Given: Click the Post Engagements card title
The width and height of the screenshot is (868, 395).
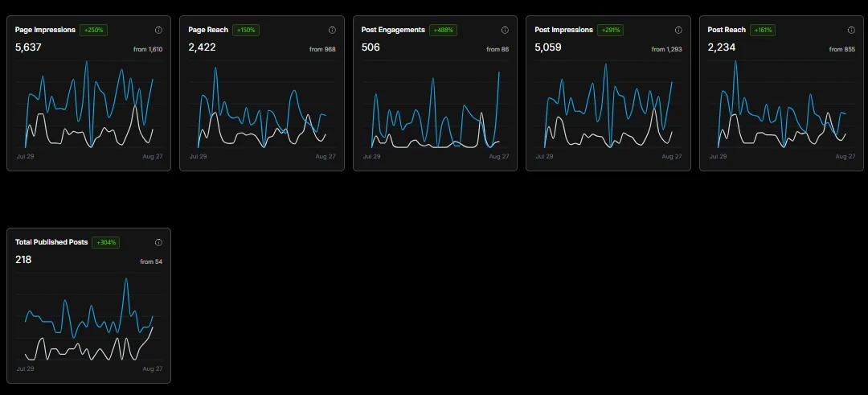Looking at the screenshot, I should pos(393,30).
